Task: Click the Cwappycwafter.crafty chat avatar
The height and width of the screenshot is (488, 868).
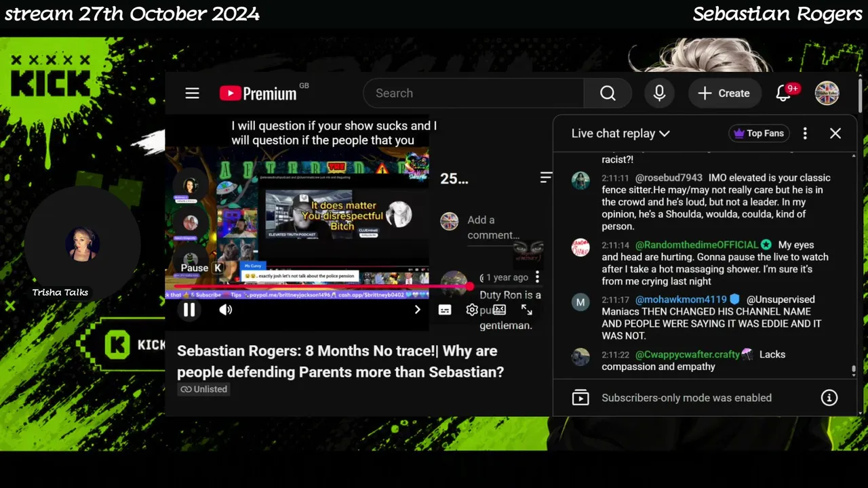Action: point(580,357)
